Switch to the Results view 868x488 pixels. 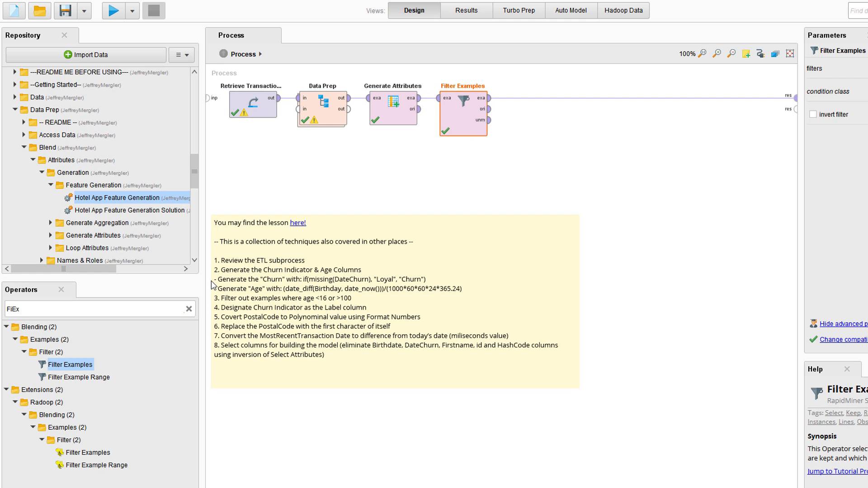(466, 10)
